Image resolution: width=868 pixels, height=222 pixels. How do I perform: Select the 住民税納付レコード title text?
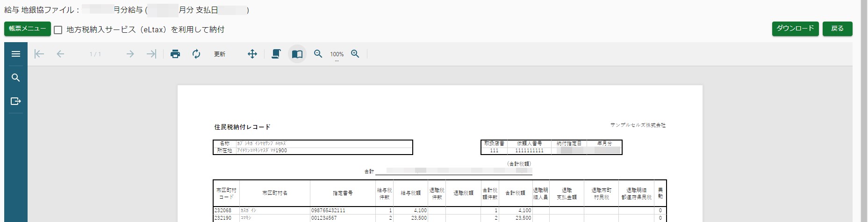[242, 127]
